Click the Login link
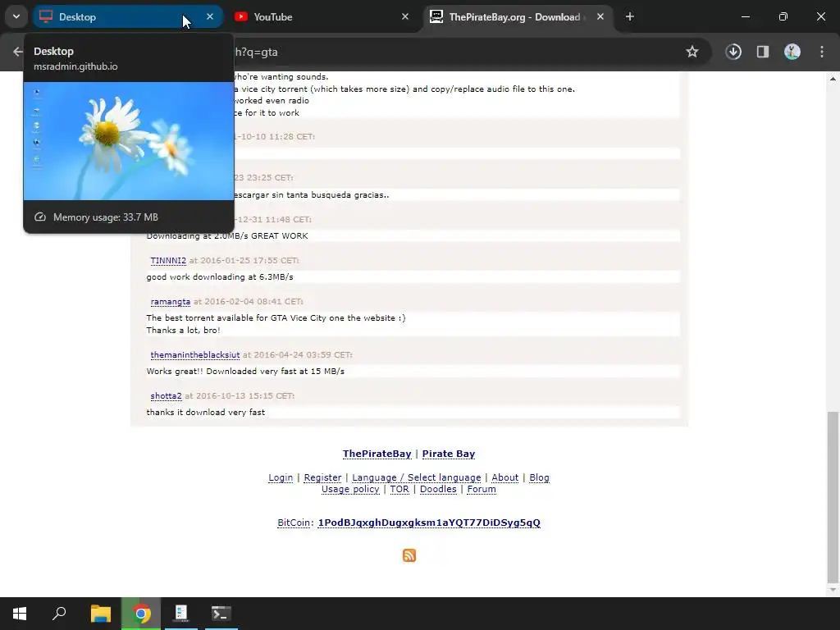 pos(281,477)
